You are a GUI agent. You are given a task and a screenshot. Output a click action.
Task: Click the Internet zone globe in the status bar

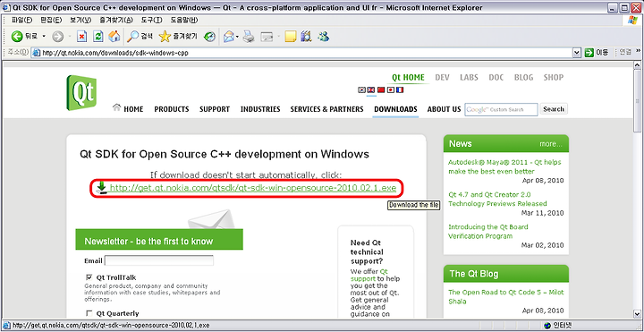[547, 326]
